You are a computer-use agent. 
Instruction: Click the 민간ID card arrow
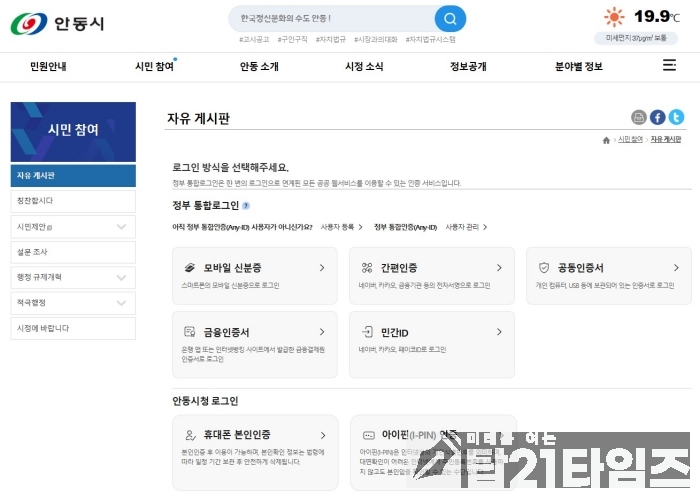(499, 332)
